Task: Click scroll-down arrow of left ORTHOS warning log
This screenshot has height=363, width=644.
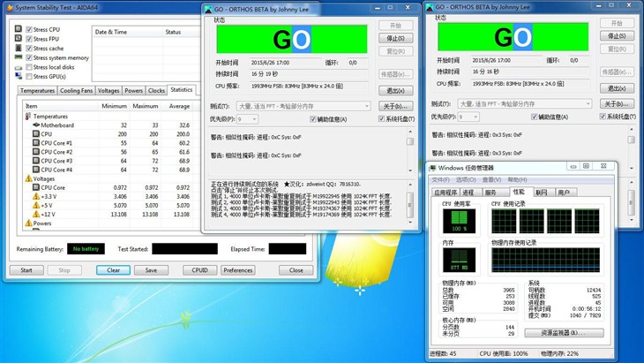Action: pos(410,170)
